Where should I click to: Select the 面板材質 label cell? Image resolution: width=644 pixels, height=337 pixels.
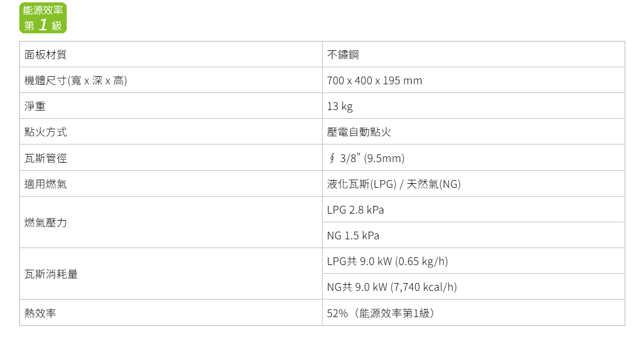[171, 54]
